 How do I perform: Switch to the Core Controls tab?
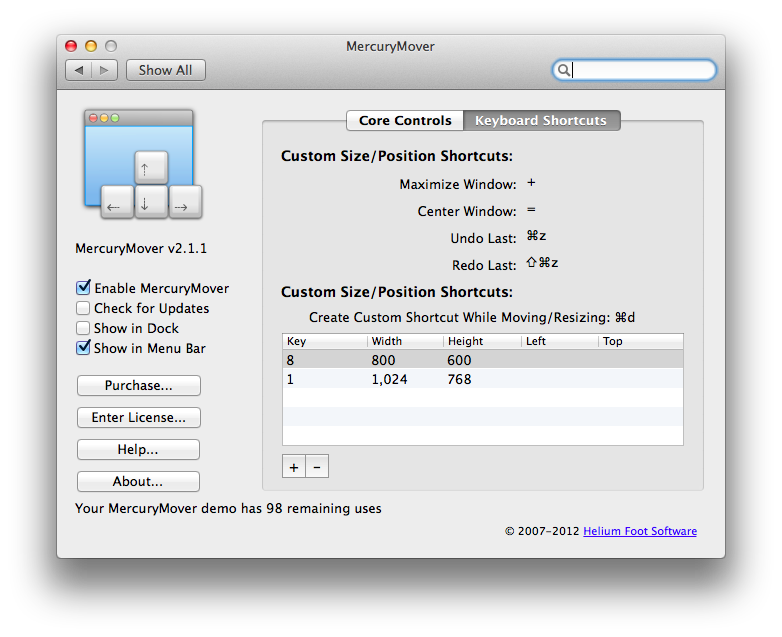(x=405, y=121)
